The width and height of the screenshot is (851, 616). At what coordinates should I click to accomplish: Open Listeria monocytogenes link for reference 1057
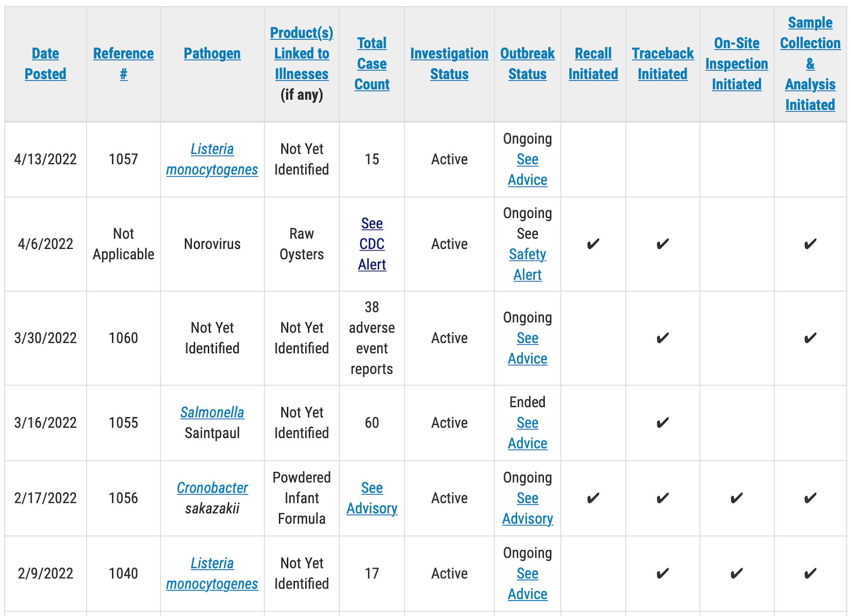point(212,159)
